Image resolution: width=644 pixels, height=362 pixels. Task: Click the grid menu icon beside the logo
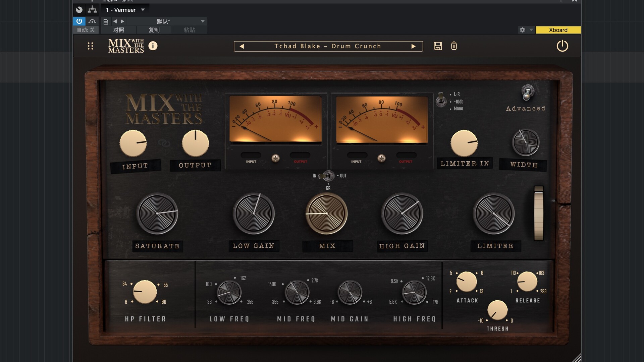(90, 46)
